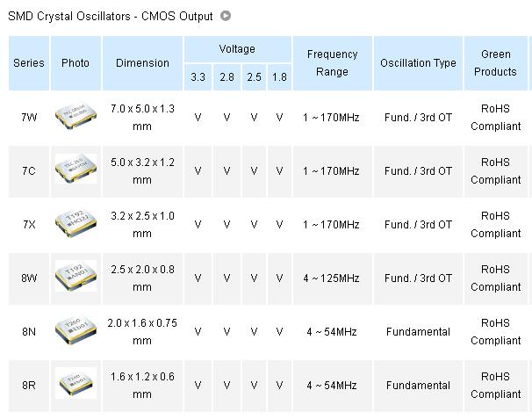
Task: Open the 7C series link
Action: (x=29, y=171)
